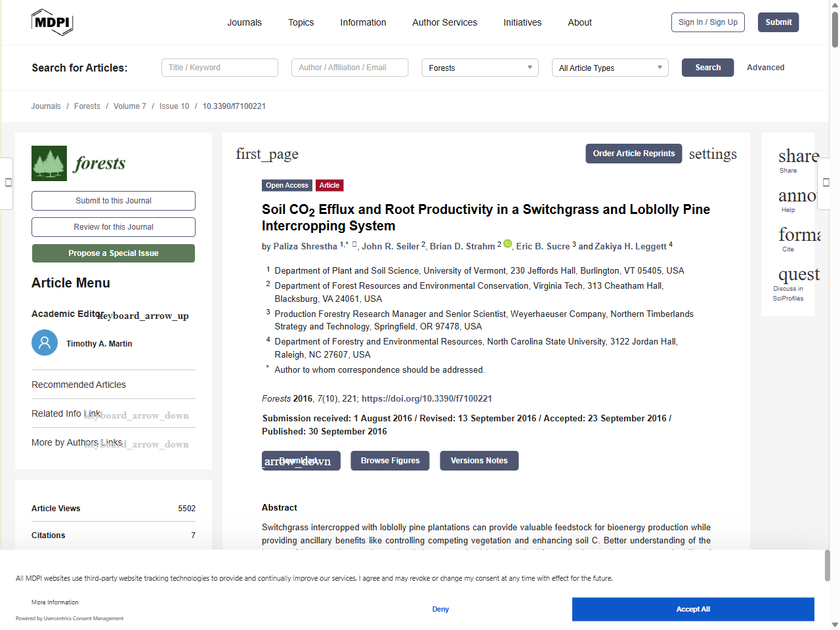Click the Title / Keyword search field
This screenshot has height=630, width=840.
point(220,68)
